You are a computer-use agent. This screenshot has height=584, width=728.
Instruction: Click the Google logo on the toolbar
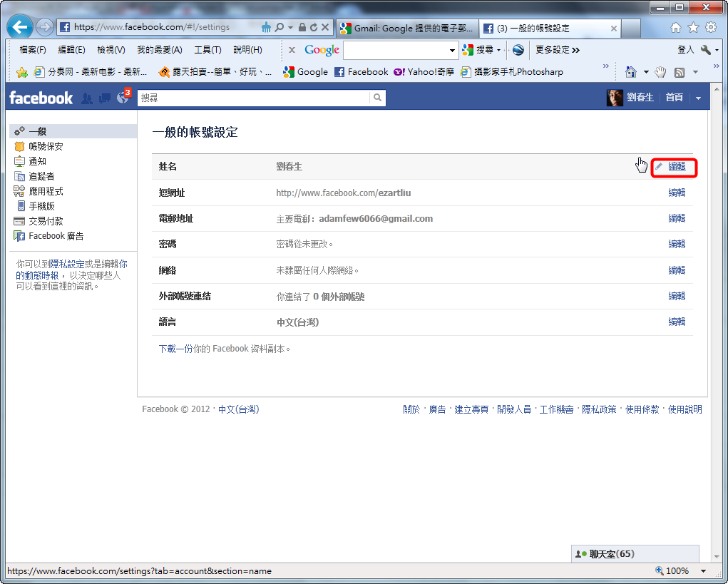point(322,50)
